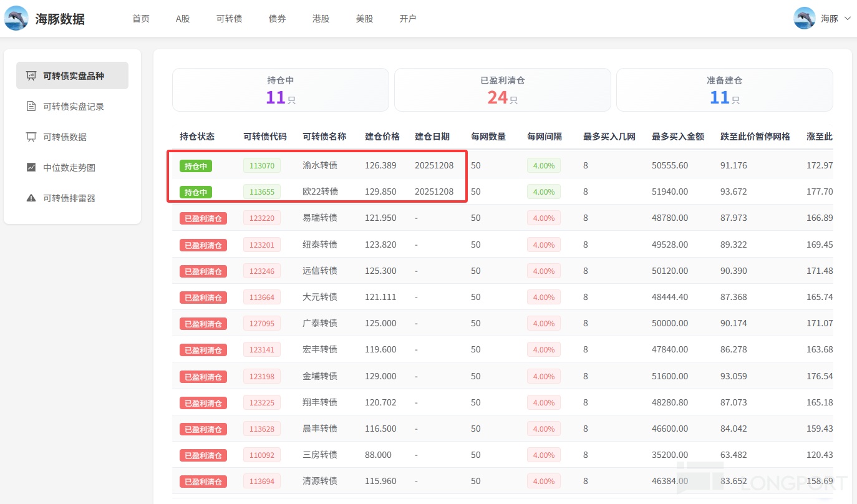Image resolution: width=857 pixels, height=504 pixels.
Task: Click the 持仓中 tag for 欧22转债
Action: tap(195, 192)
